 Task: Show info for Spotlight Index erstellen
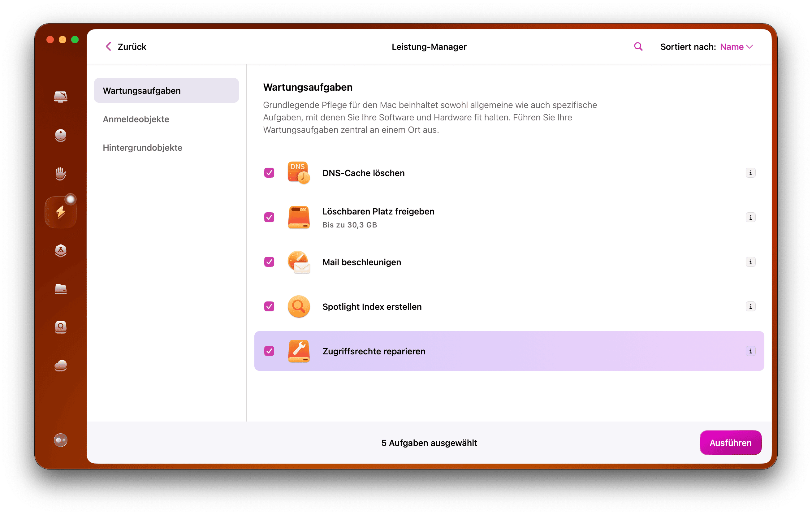[751, 307]
